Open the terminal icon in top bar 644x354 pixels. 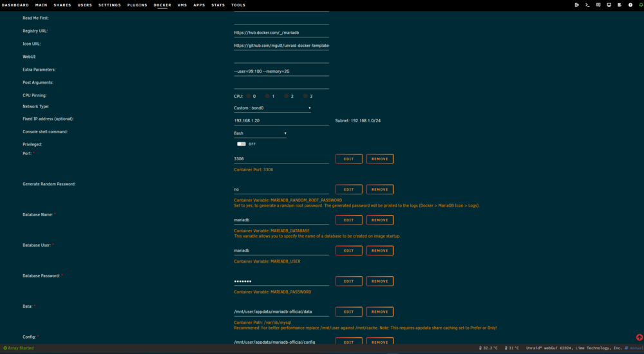(588, 5)
